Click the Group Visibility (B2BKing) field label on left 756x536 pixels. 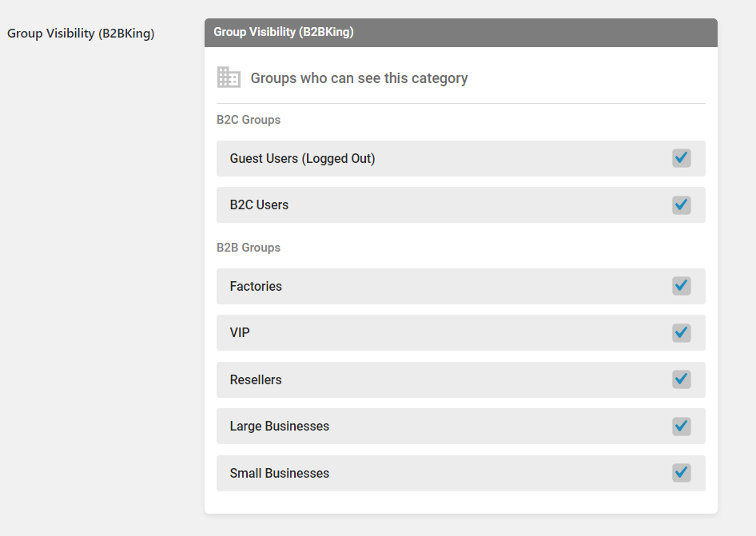(x=81, y=34)
